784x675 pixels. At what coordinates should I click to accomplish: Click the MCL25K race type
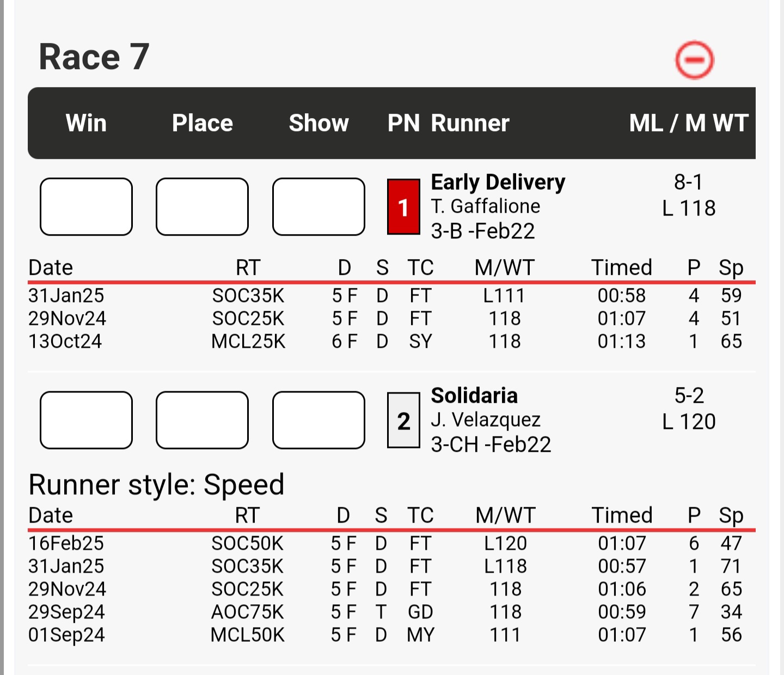click(x=248, y=341)
